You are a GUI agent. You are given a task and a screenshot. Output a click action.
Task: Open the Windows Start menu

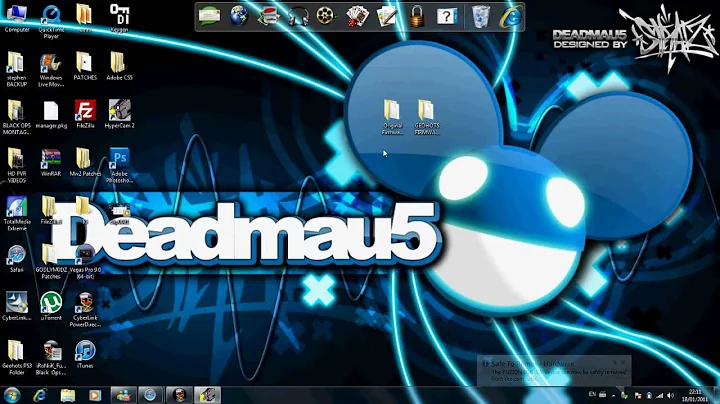pos(12,395)
